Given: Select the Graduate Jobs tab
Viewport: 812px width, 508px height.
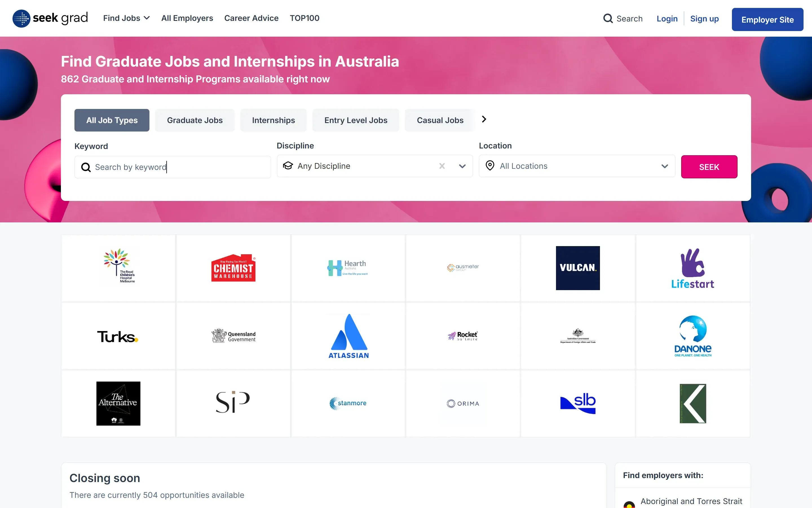Looking at the screenshot, I should pos(195,120).
